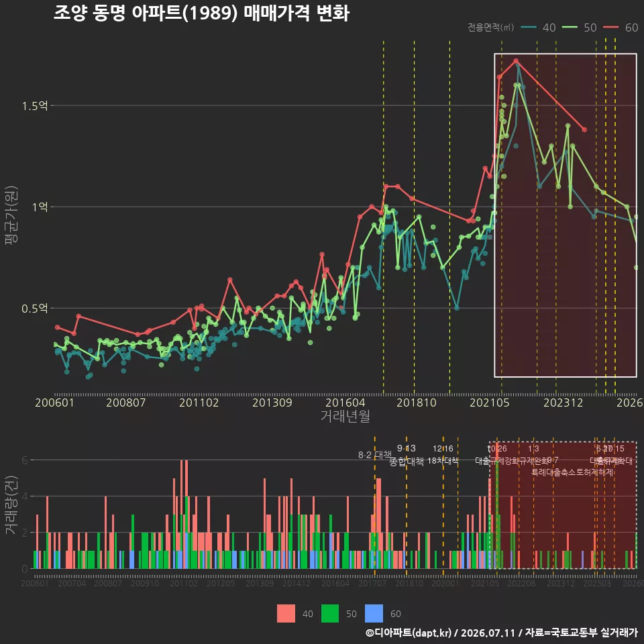Screen dimensions: 644x644
Task: Click the peak red data point of 60 line
Action: tap(516, 61)
